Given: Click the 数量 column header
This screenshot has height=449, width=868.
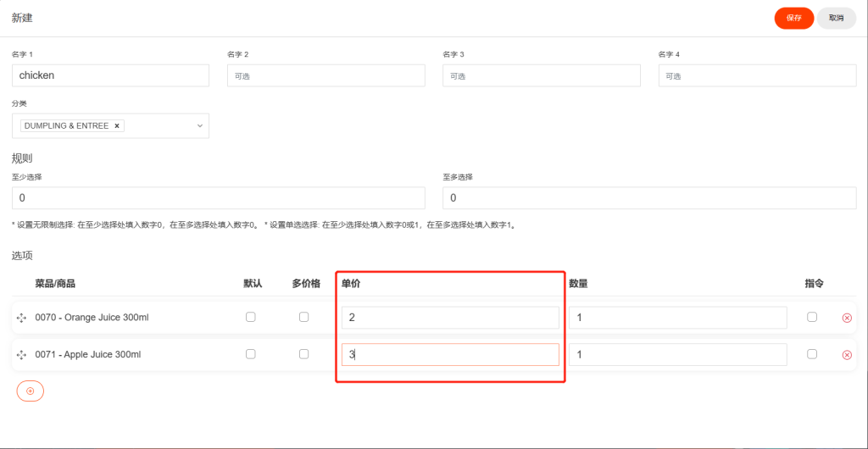Looking at the screenshot, I should (x=578, y=284).
